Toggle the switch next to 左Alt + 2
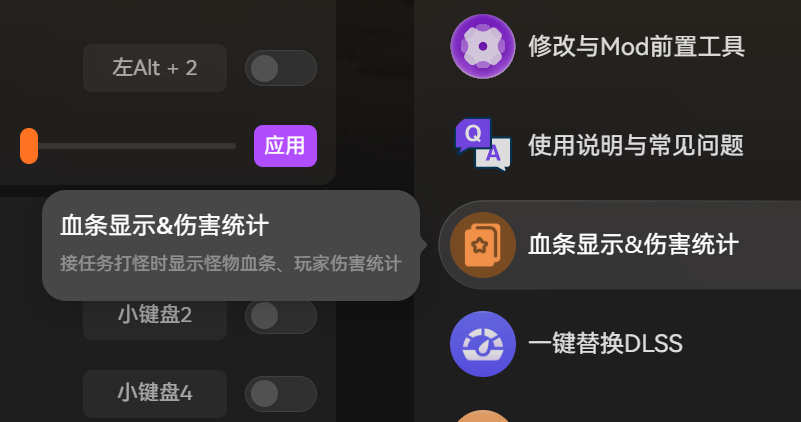The height and width of the screenshot is (422, 801). 281,68
